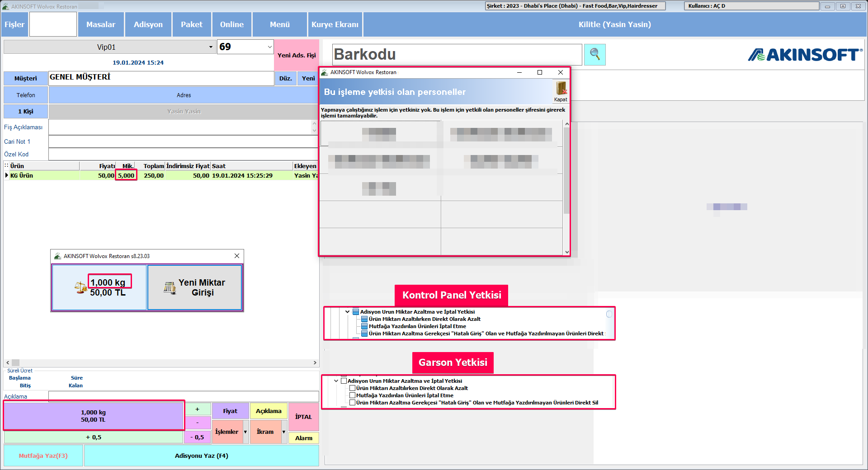Click the - 0,5 quantity button
This screenshot has width=868, height=470.
pyautogui.click(x=197, y=437)
